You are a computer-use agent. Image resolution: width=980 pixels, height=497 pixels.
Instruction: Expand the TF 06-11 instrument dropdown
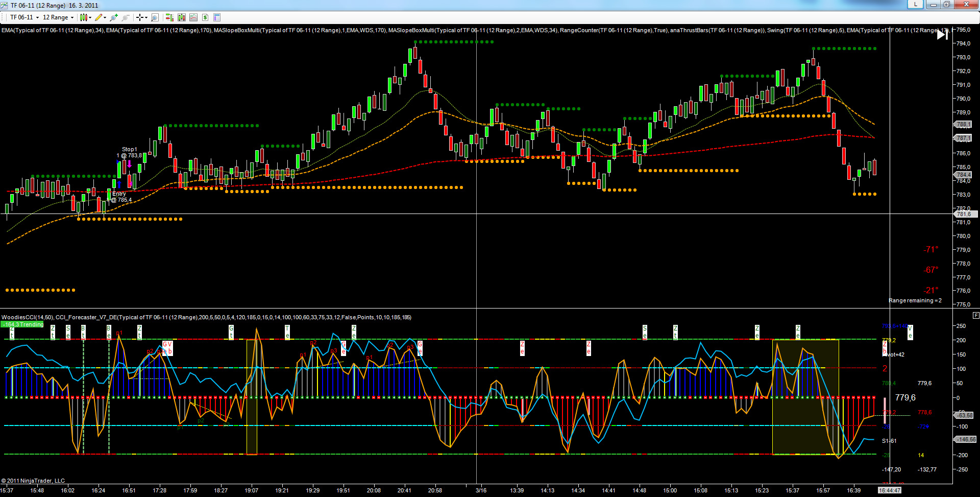coord(24,17)
